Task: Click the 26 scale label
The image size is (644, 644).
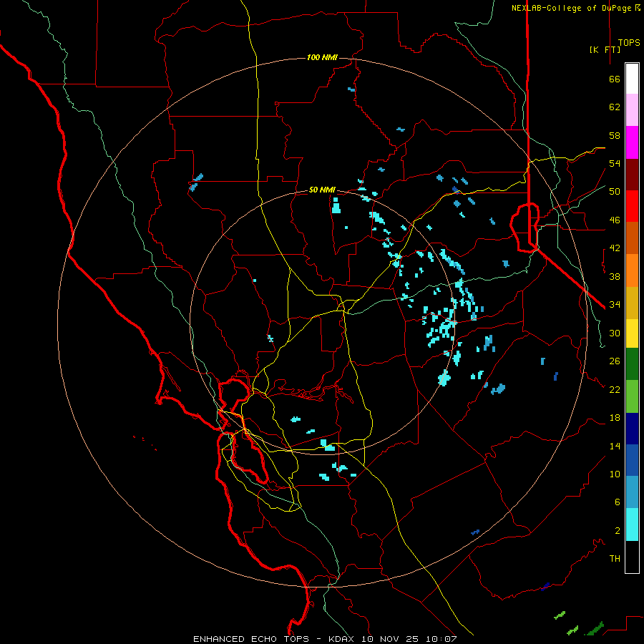Action: tap(615, 361)
